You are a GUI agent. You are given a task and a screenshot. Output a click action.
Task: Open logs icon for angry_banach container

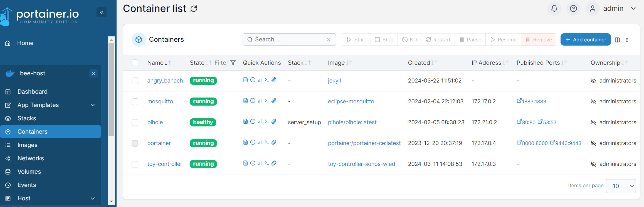[245, 80]
